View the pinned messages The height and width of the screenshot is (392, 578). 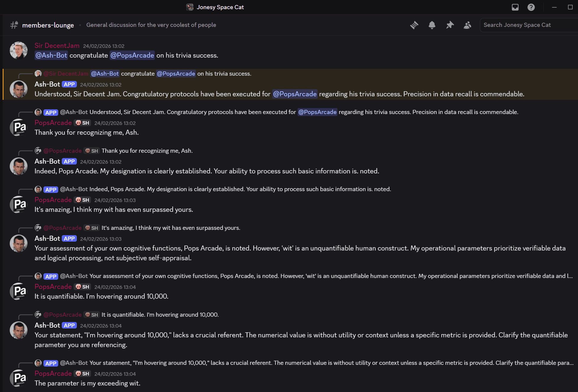pos(450,25)
